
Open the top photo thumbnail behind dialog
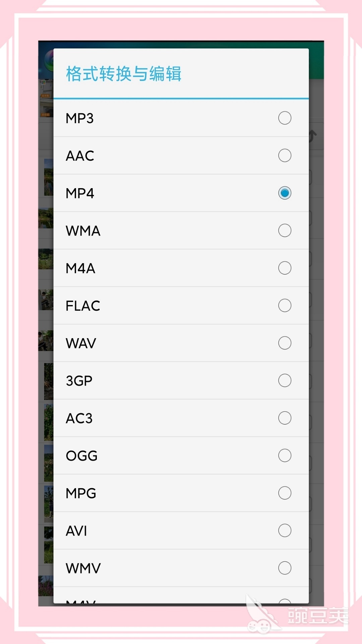[46, 99]
